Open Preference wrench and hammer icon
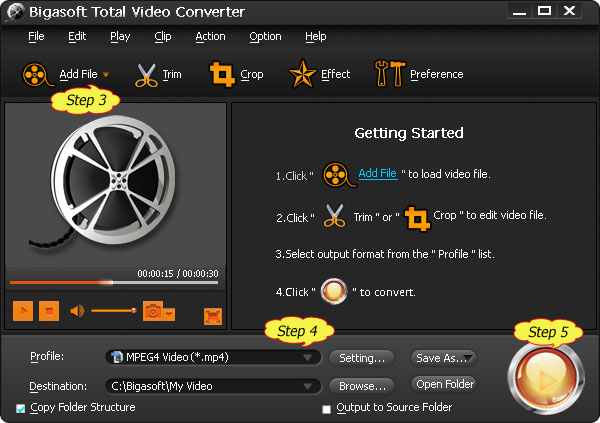Image resolution: width=600 pixels, height=423 pixels. point(390,73)
